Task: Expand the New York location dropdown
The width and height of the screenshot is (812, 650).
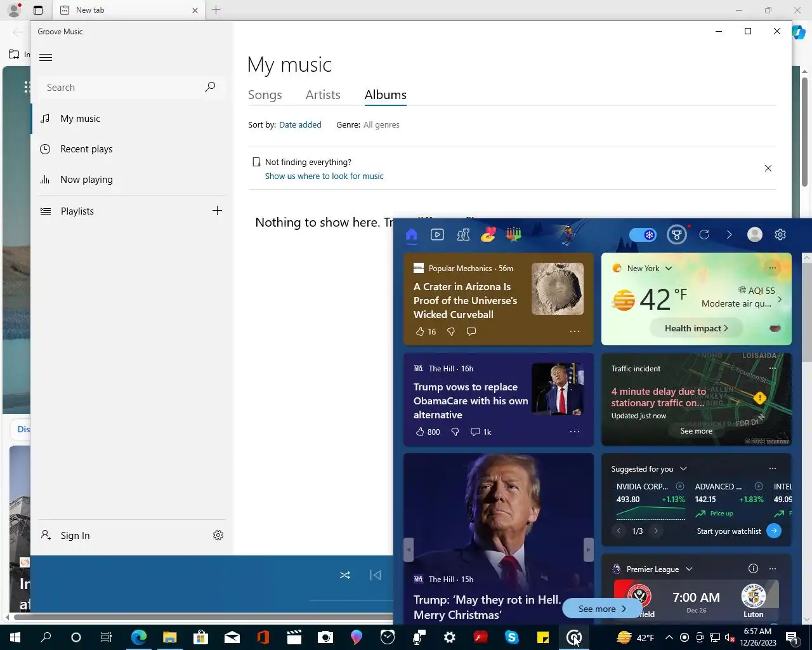Action: [x=669, y=269]
